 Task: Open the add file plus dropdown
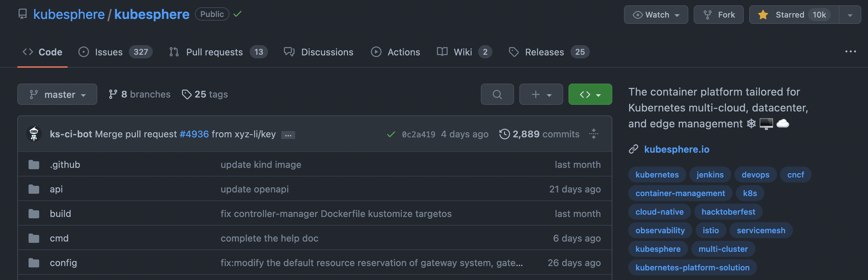(541, 94)
